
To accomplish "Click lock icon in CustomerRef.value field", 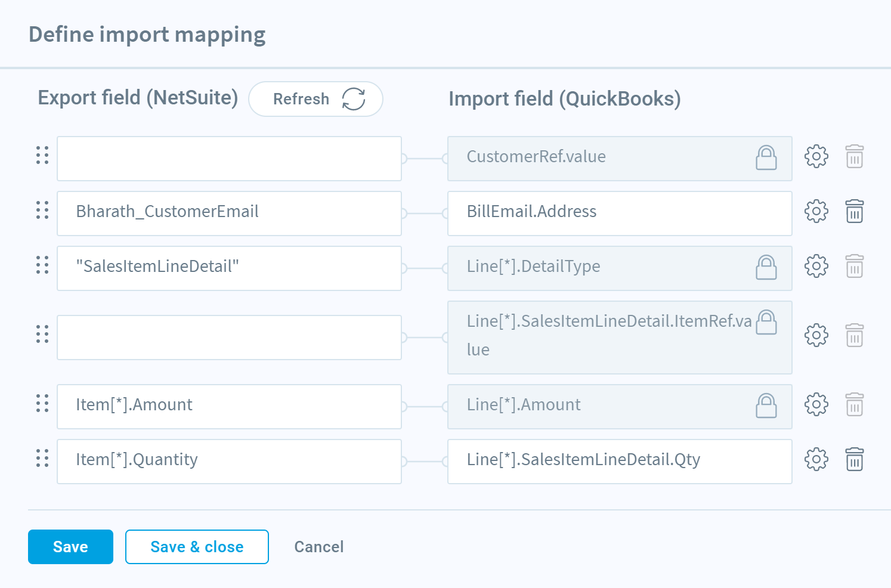I will coord(766,157).
